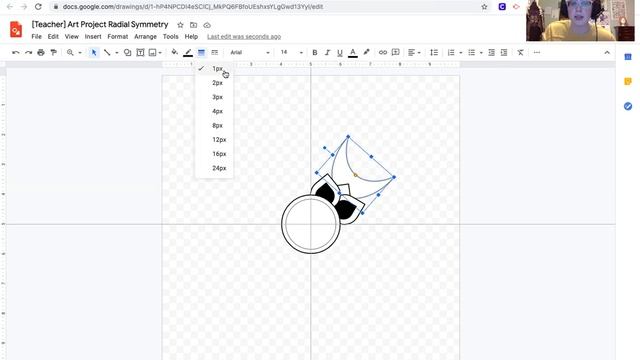
Task: Check the cloud save status icon
Action: 207,25
